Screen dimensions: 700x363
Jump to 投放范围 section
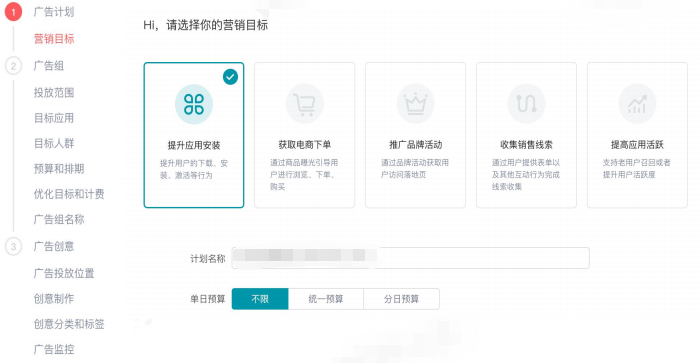(54, 92)
